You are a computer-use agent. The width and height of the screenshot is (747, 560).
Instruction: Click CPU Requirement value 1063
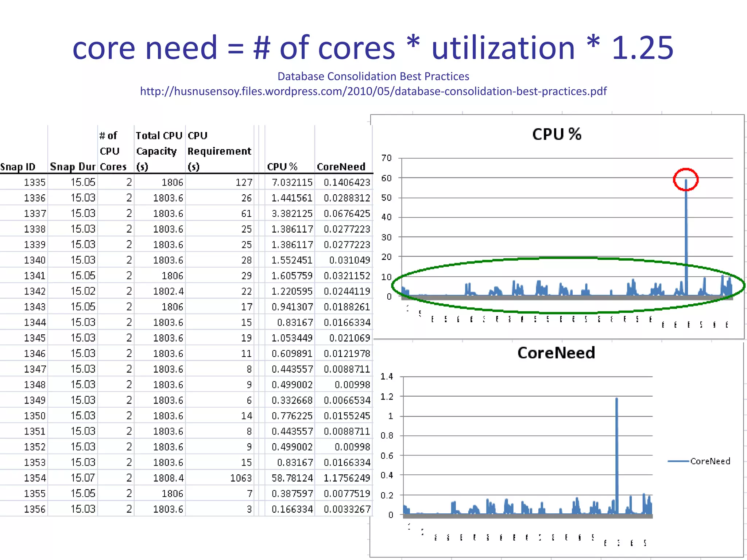pyautogui.click(x=241, y=478)
